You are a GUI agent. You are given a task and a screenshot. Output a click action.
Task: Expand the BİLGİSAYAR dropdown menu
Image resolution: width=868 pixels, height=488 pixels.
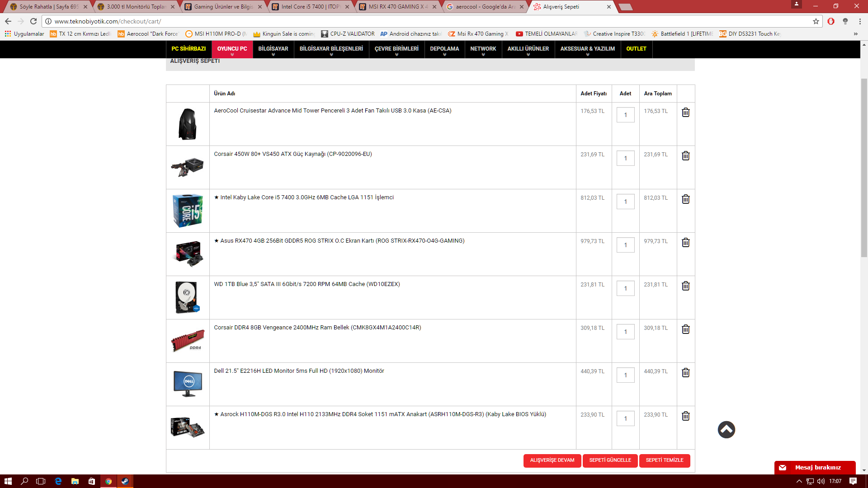pyautogui.click(x=273, y=50)
